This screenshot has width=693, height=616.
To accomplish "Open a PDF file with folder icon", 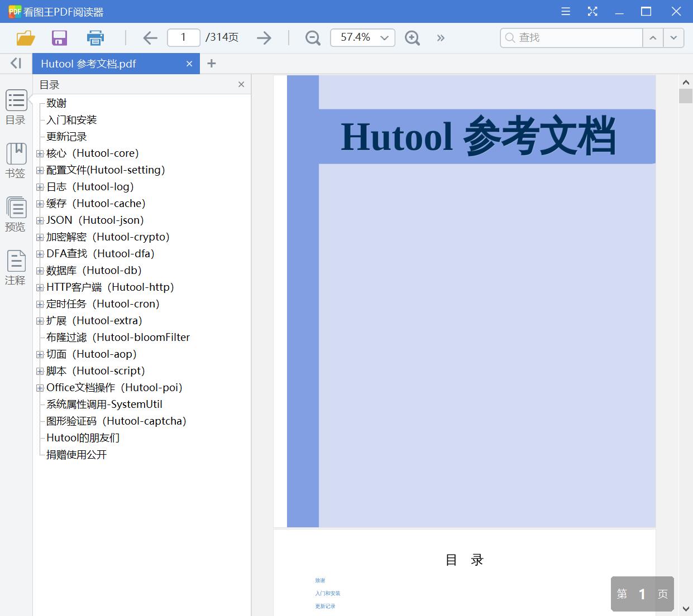I will [26, 38].
